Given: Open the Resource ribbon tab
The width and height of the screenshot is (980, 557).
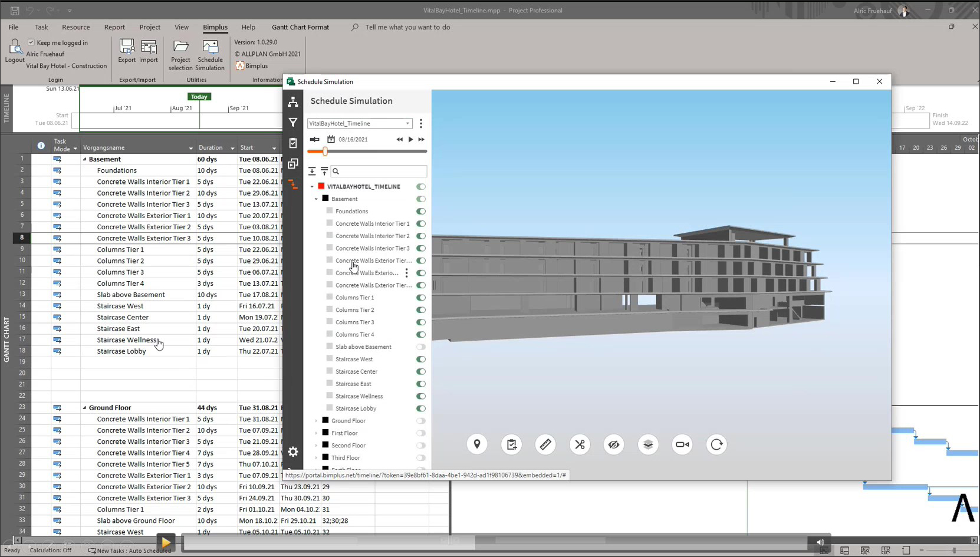Looking at the screenshot, I should (76, 27).
